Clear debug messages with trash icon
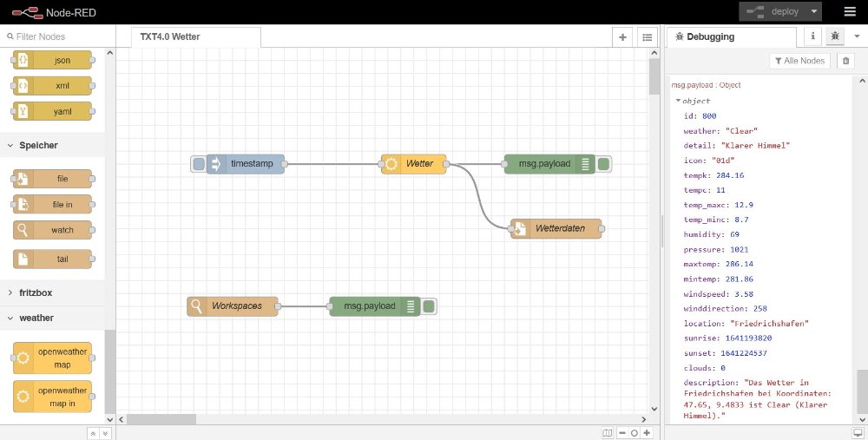This screenshot has width=868, height=440. pyautogui.click(x=846, y=60)
